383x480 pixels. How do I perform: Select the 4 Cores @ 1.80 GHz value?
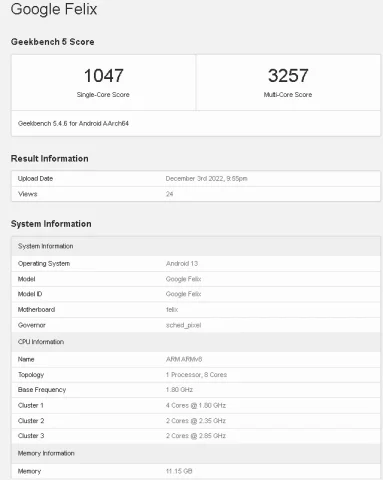196,406
